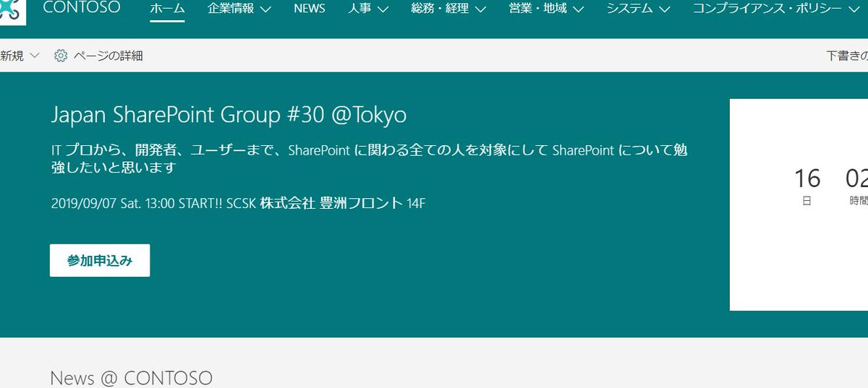This screenshot has height=388, width=868.
Task: Expand the 営業・地域 chevron
Action: (578, 10)
